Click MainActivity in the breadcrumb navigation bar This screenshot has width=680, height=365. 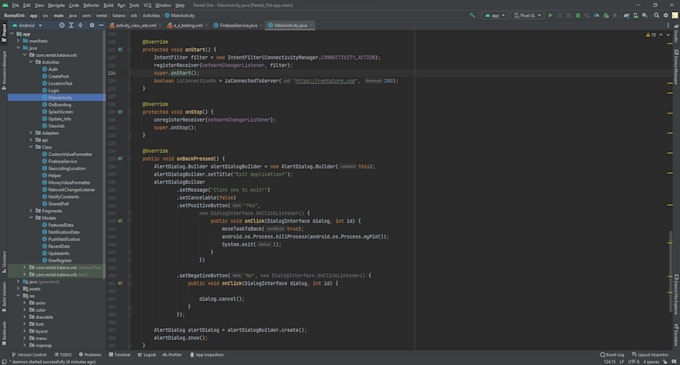[x=180, y=15]
